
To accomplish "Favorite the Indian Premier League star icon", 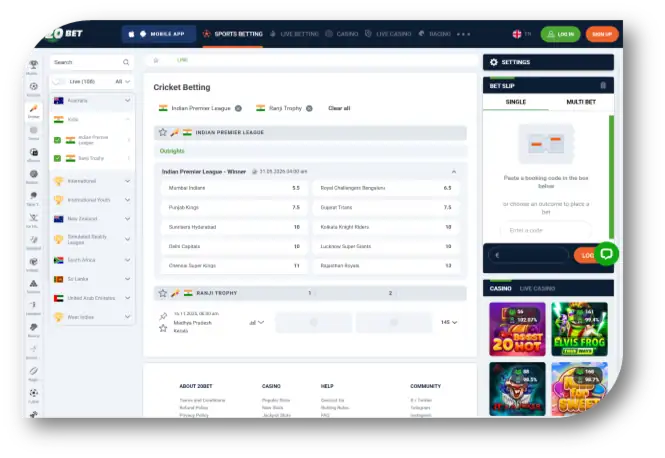I will tap(163, 132).
